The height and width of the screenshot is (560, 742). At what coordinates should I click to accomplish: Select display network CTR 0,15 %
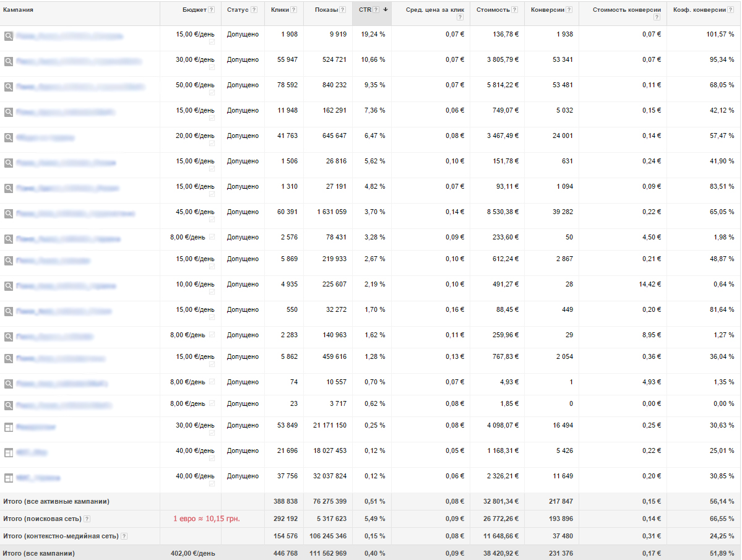tap(374, 536)
